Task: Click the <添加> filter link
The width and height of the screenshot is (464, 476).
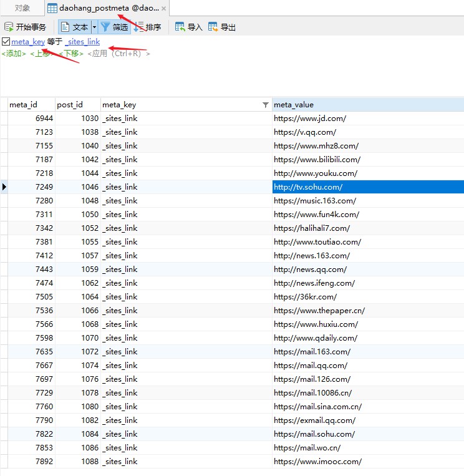Action: click(x=14, y=54)
